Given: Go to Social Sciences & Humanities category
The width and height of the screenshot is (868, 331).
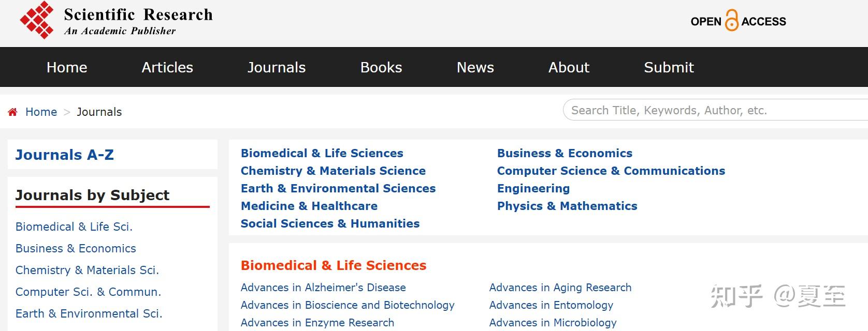Looking at the screenshot, I should coord(330,223).
